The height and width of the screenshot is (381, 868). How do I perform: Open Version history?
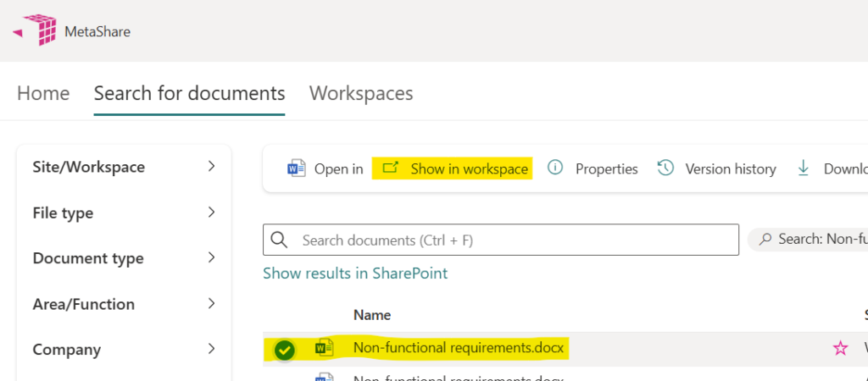pyautogui.click(x=716, y=168)
